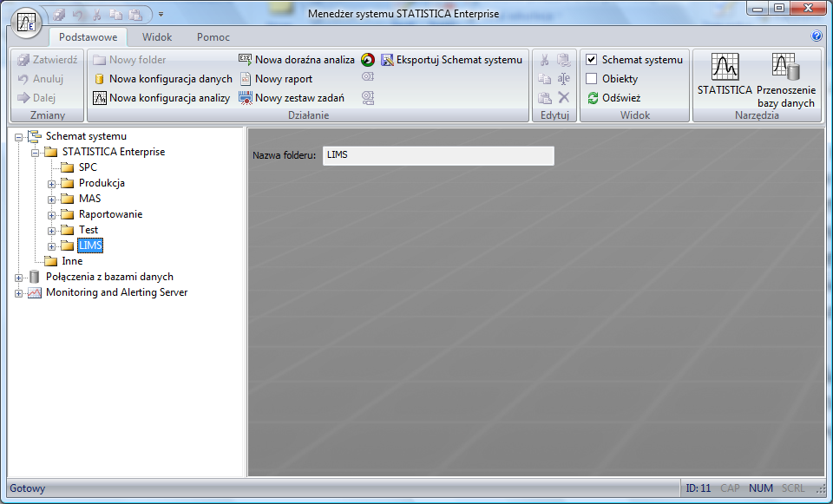The image size is (833, 504).
Task: Click Eksportuj Schemat systemu
Action: coord(451,60)
